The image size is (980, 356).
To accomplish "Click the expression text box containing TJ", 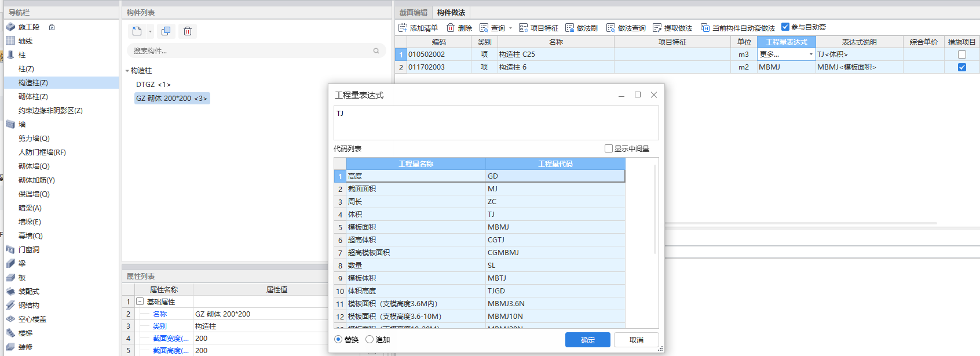I will pyautogui.click(x=496, y=122).
